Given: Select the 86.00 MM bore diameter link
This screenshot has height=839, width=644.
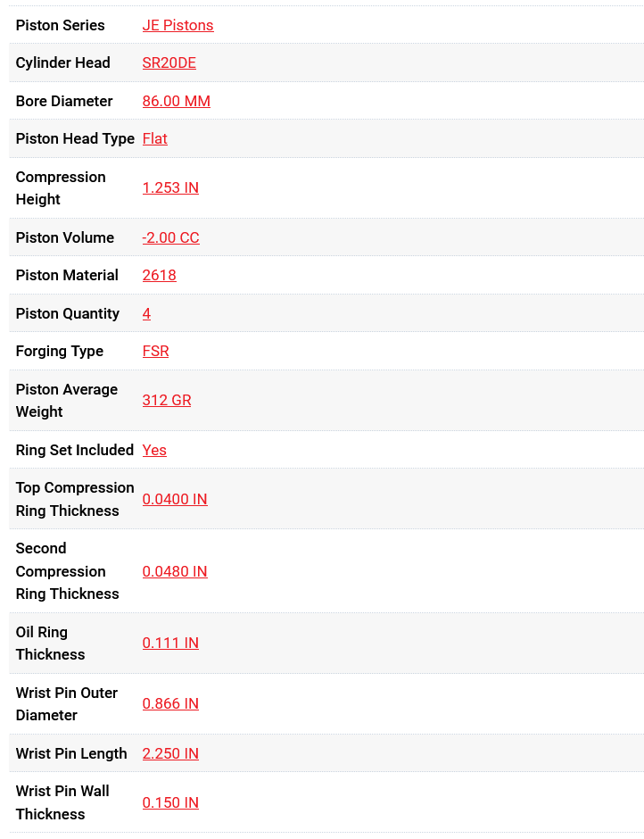Looking at the screenshot, I should click(x=176, y=101).
